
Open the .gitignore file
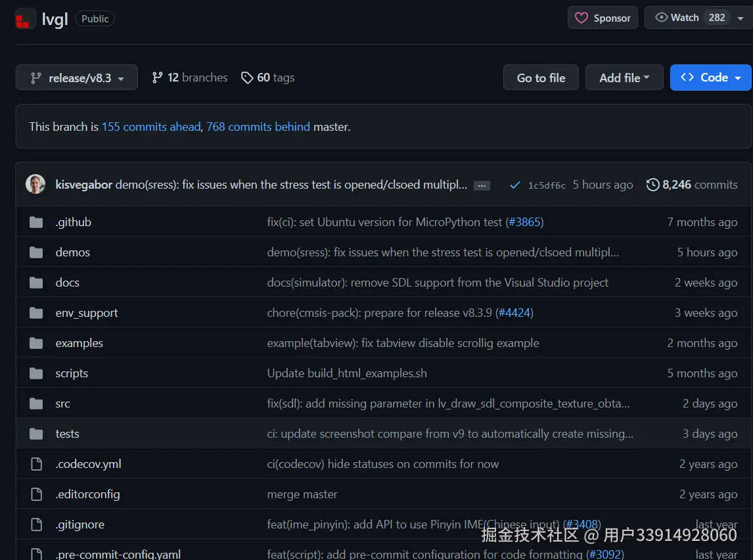[80, 525]
